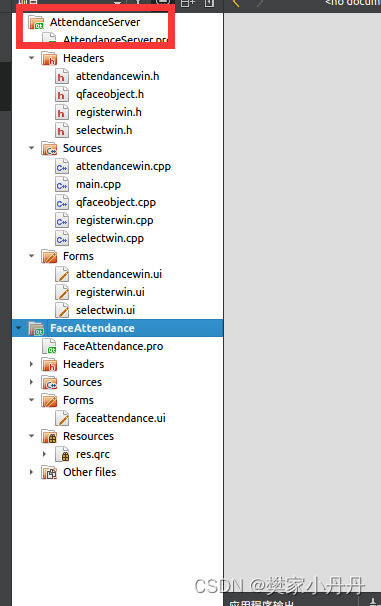This screenshot has height=606, width=381.
Task: Collapse the Resources folder
Action: [x=32, y=436]
